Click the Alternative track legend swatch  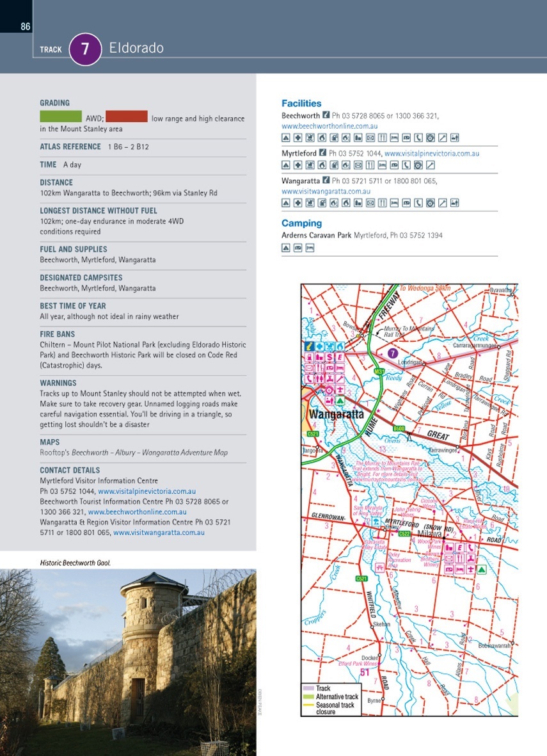[308, 696]
